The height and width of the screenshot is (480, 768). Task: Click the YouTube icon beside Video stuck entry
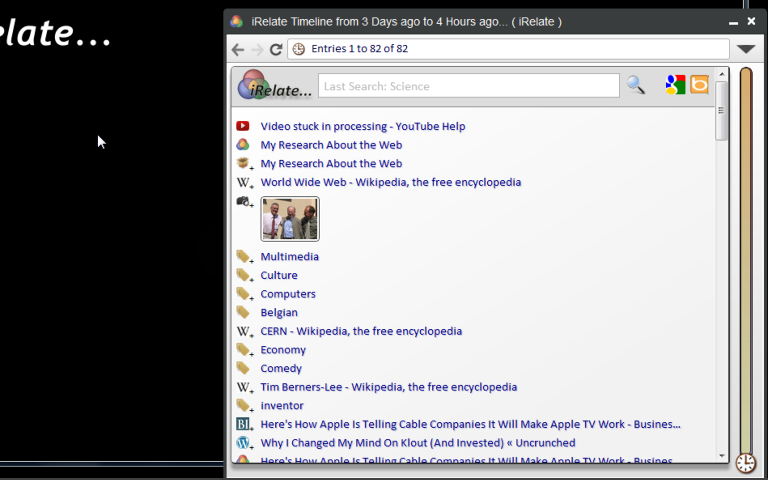coord(242,126)
